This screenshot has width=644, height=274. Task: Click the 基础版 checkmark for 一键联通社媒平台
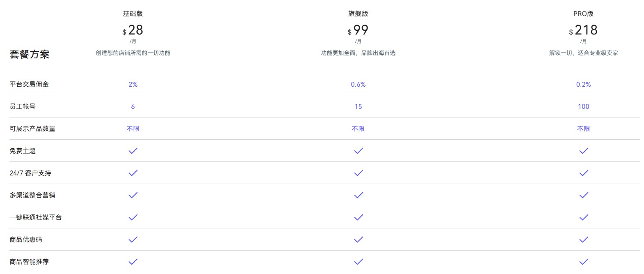point(133,217)
